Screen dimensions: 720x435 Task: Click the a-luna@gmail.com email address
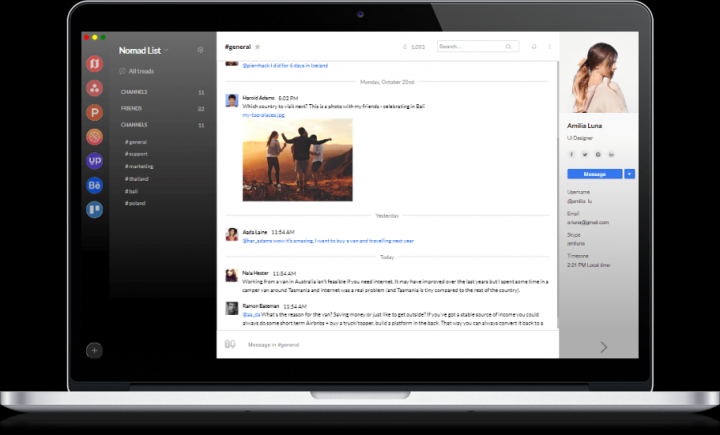[588, 222]
